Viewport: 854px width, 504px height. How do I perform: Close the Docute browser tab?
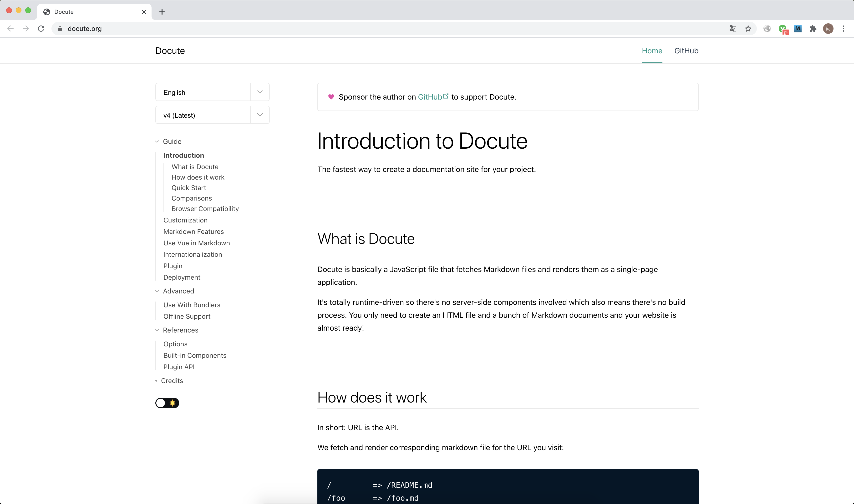tap(144, 12)
